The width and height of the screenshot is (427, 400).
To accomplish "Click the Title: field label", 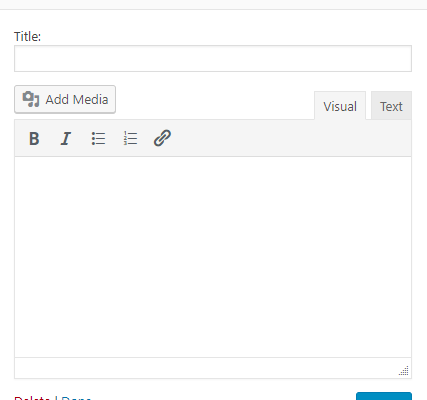I will pyautogui.click(x=27, y=36).
